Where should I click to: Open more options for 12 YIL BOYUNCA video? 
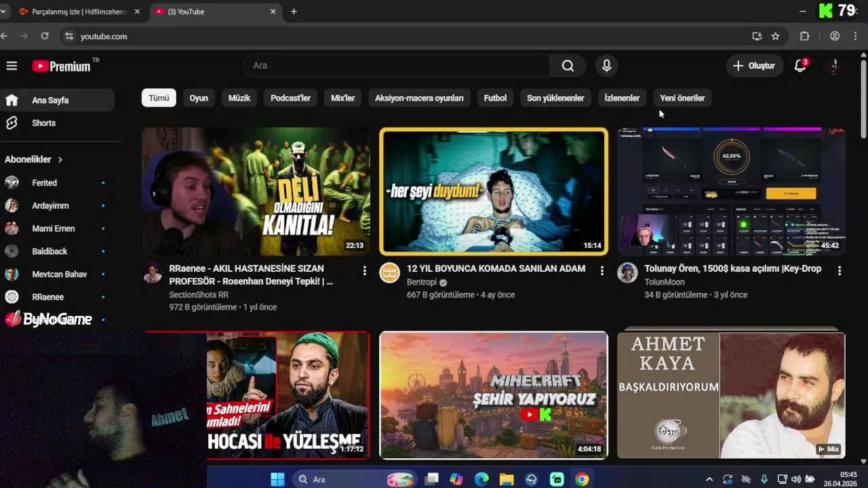pos(601,271)
